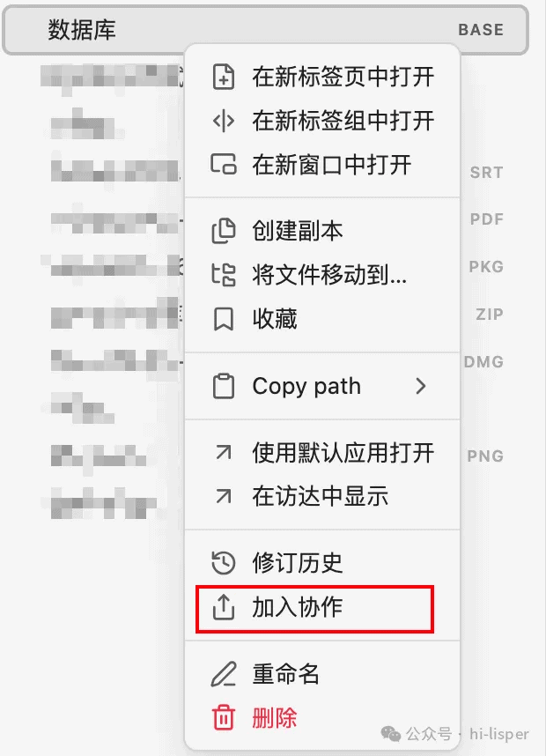Select the 数据库 BASE file row

(x=266, y=30)
